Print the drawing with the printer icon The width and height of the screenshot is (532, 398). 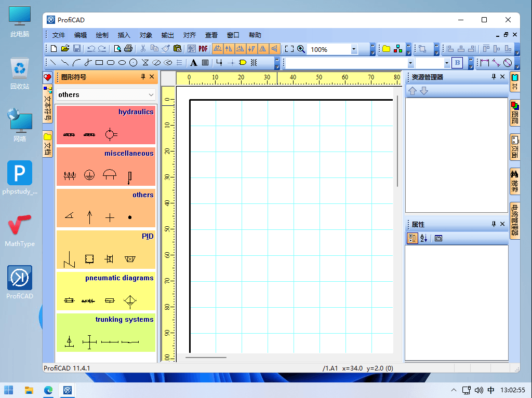(x=128, y=49)
